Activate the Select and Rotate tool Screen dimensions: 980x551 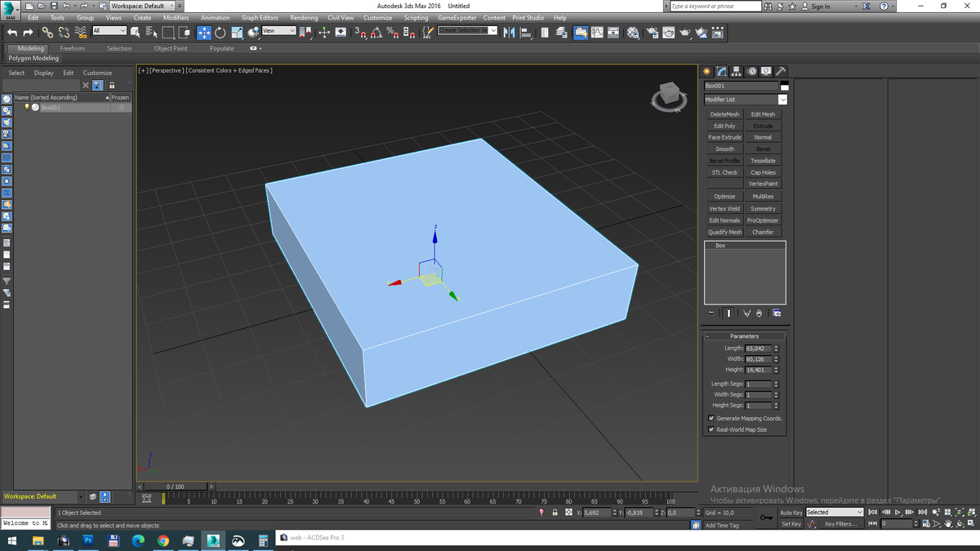pyautogui.click(x=220, y=32)
